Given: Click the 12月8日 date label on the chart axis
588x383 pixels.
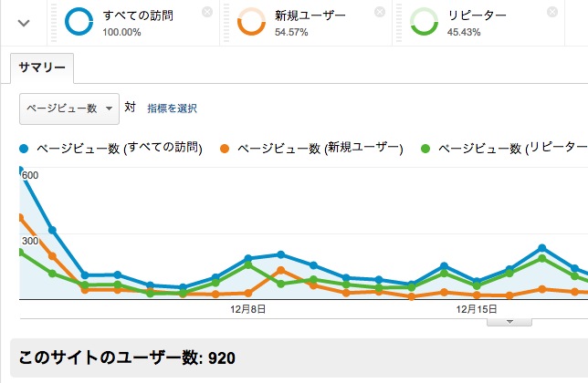Looking at the screenshot, I should [x=248, y=309].
